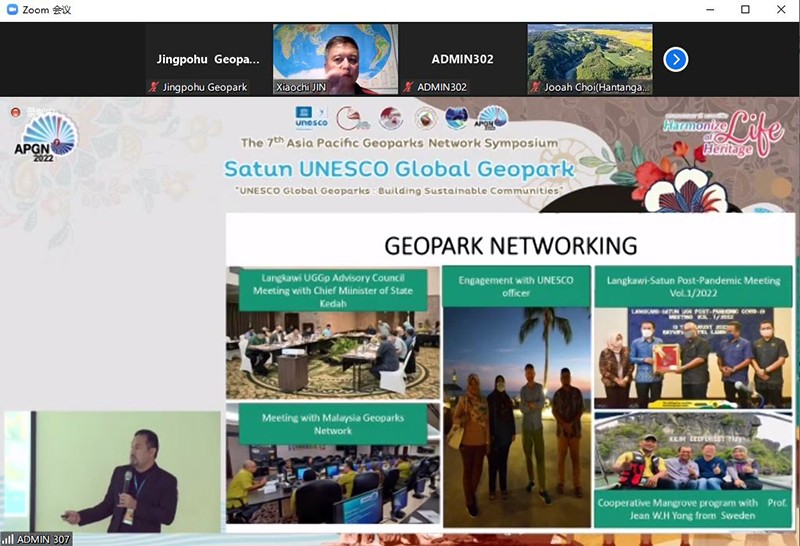This screenshot has width=800, height=546.
Task: Click the ADMIN 307 name label
Action: 44,539
